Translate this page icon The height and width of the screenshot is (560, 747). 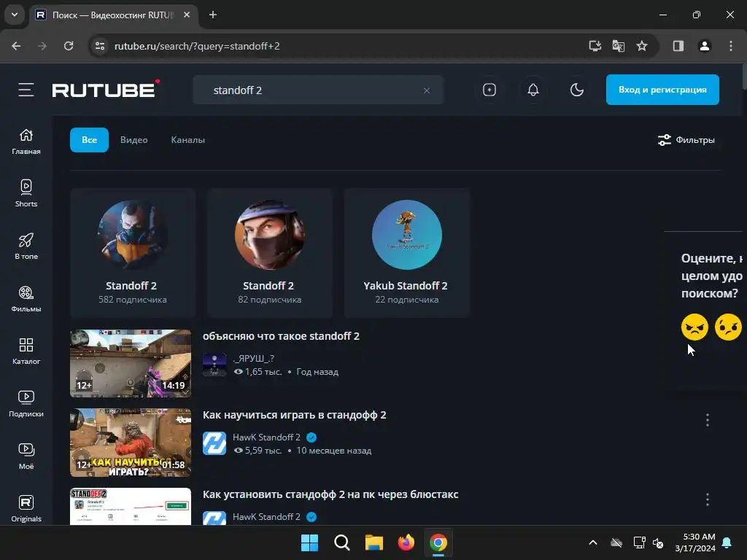[x=619, y=46]
